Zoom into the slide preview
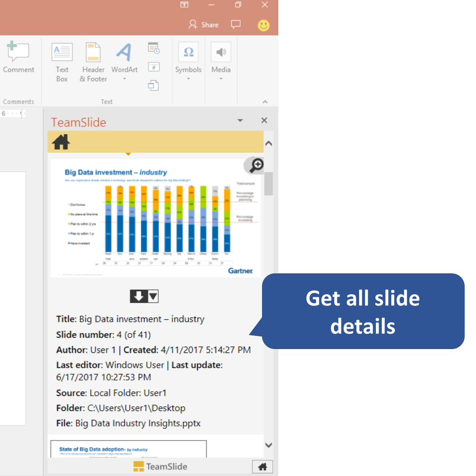476x476 pixels. point(256,165)
